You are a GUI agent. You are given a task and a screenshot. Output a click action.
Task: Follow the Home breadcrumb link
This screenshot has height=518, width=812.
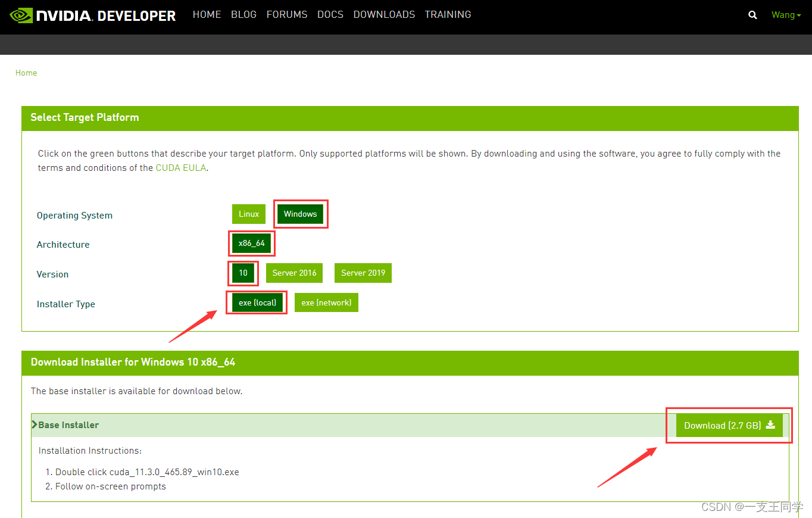coord(26,73)
